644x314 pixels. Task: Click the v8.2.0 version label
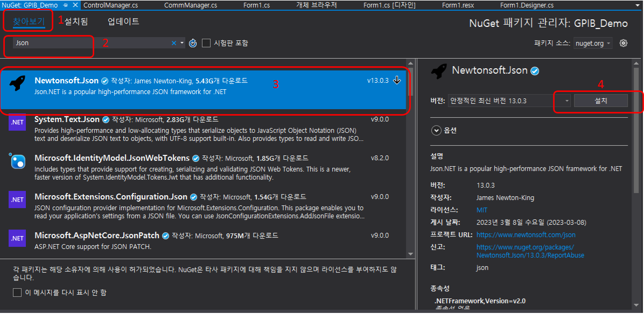(x=380, y=158)
